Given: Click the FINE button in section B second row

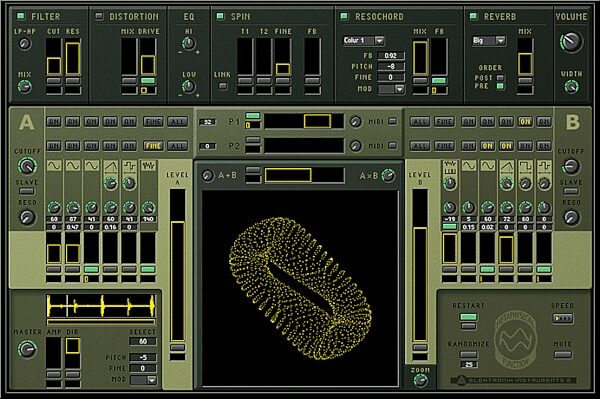Looking at the screenshot, I should pos(444,146).
